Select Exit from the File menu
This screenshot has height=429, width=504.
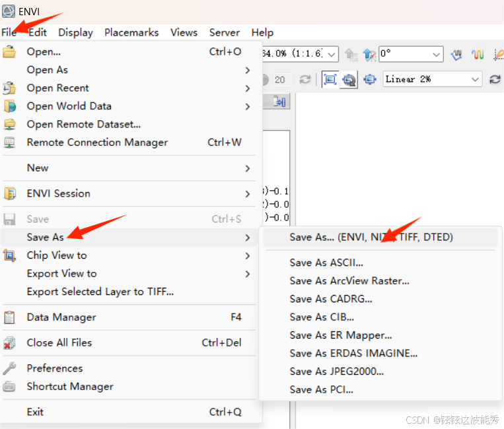tap(129, 412)
